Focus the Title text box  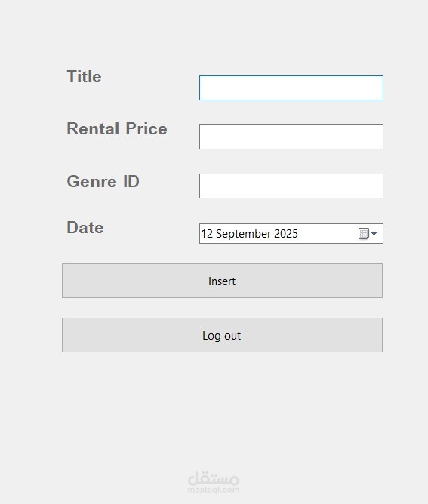coord(291,88)
